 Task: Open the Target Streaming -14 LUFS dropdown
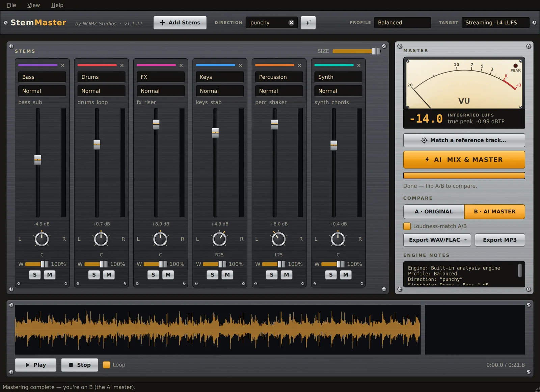[495, 23]
